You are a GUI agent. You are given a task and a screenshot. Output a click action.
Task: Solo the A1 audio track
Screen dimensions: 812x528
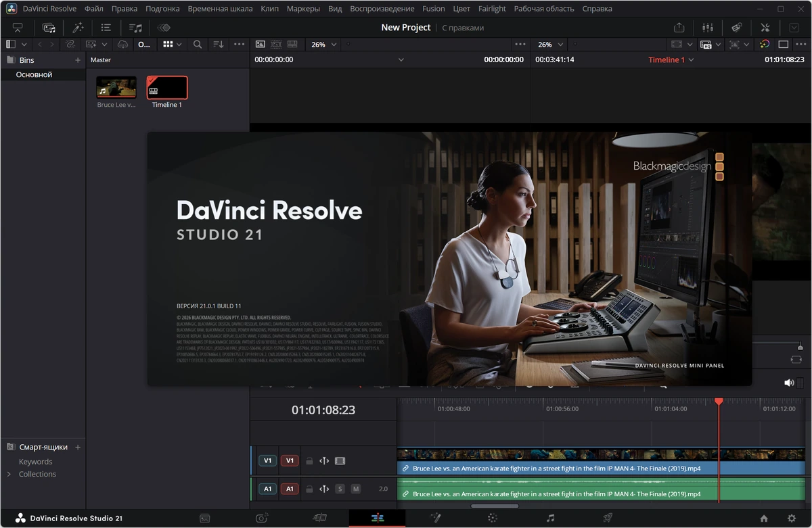340,489
